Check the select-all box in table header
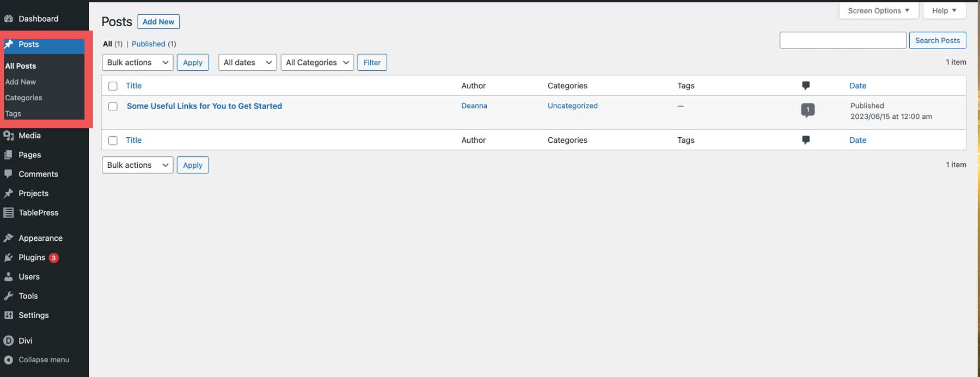 click(x=113, y=86)
